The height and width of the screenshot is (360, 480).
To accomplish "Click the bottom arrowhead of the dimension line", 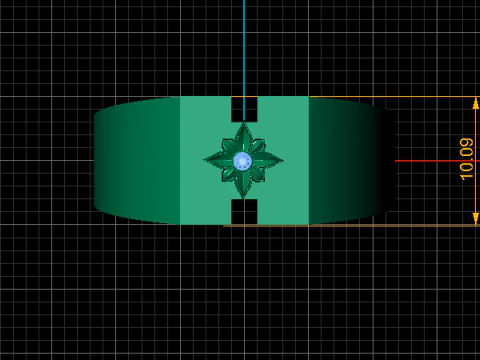I will pyautogui.click(x=476, y=219).
